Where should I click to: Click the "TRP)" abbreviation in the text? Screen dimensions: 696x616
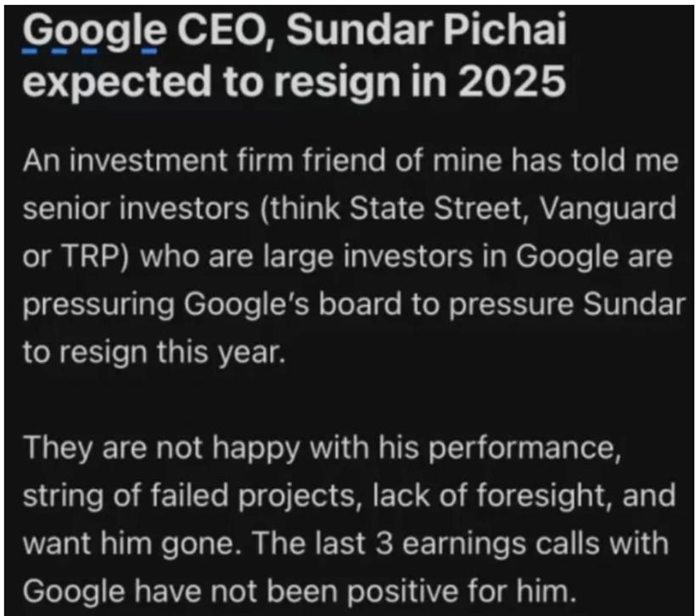click(x=95, y=256)
